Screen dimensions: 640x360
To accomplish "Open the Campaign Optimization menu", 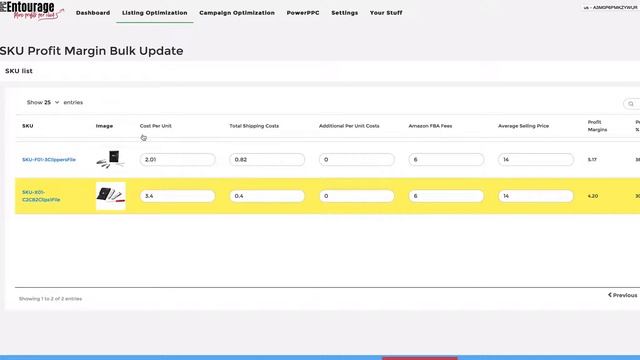I will 237,13.
